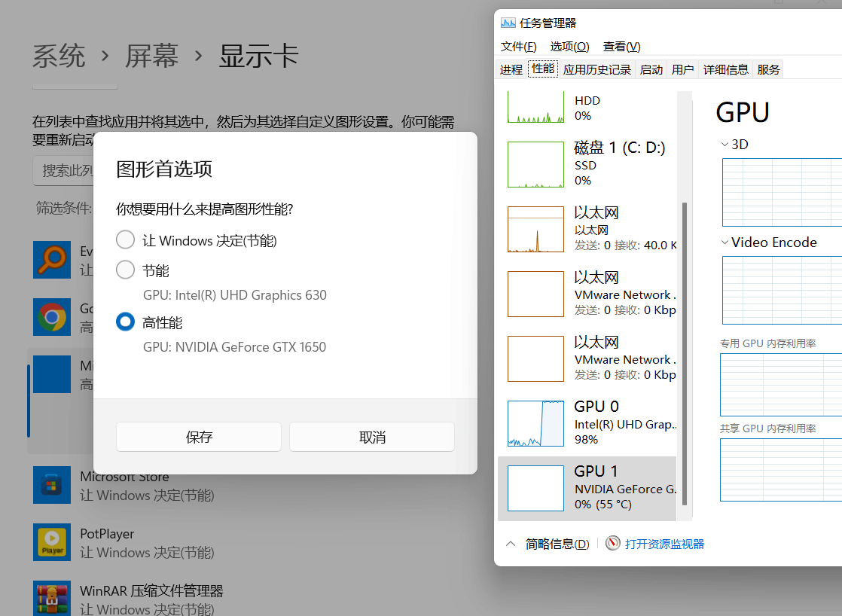Switch to the 用户 tab
Screen dimensions: 842x616
[682, 69]
